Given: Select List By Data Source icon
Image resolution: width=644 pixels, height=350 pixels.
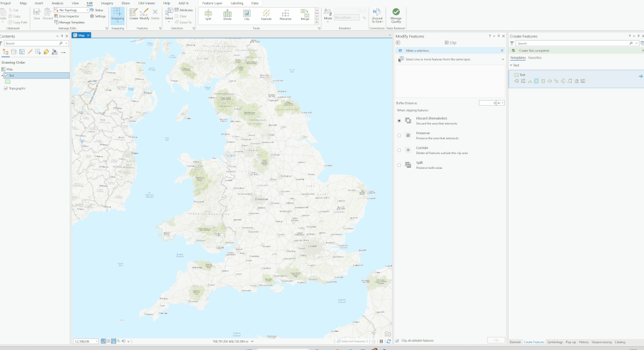Looking at the screenshot, I should coord(14,52).
